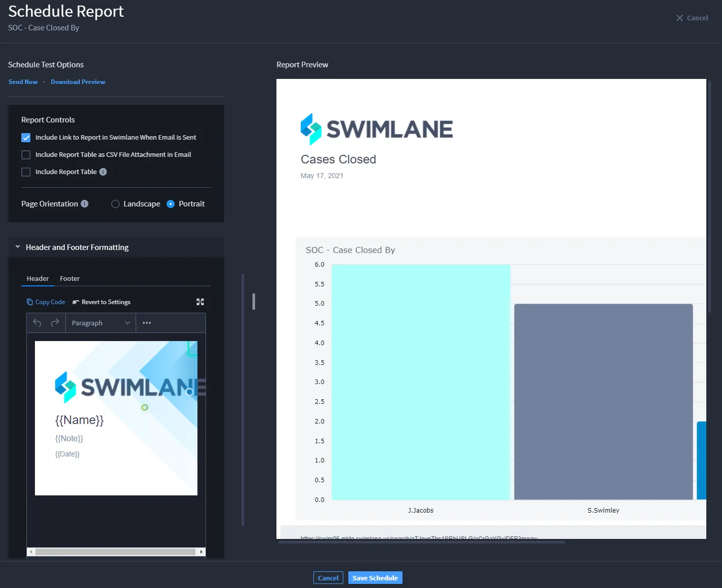Enable Include Report Table as CSV File Attachment
This screenshot has width=722, height=588.
click(26, 155)
